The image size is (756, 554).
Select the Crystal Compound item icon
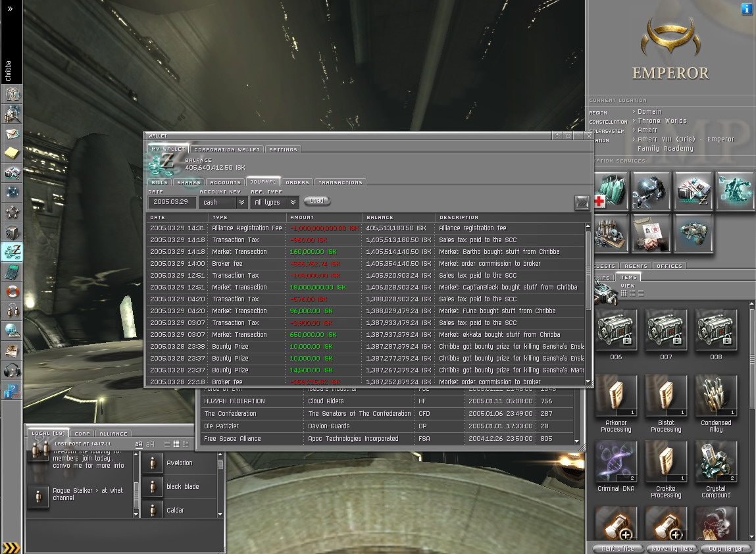point(716,461)
